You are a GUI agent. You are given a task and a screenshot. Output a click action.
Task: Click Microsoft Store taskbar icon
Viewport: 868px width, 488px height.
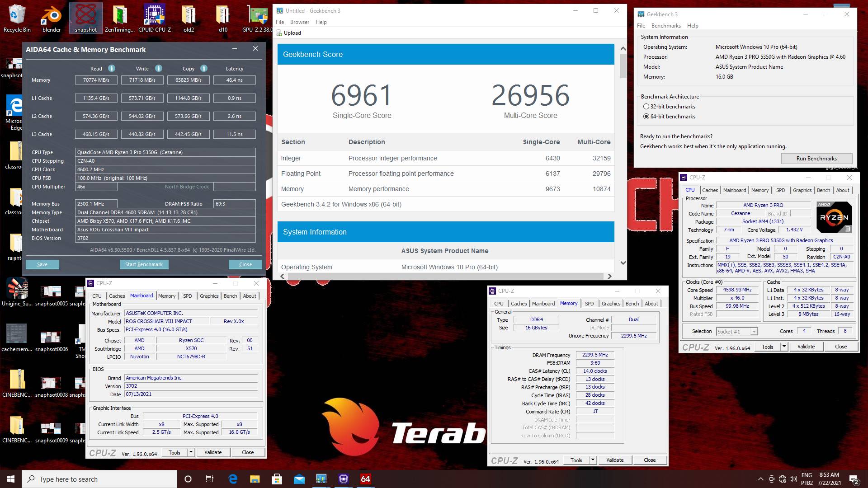coord(277,479)
